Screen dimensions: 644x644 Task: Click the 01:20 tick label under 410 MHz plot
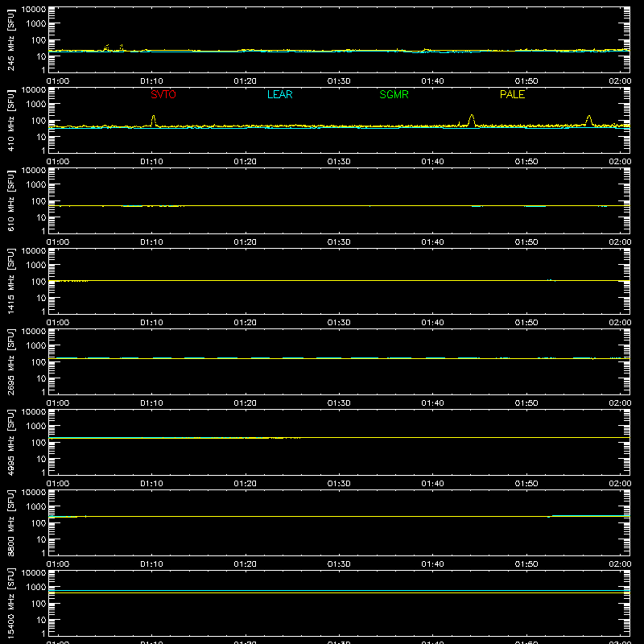246,162
